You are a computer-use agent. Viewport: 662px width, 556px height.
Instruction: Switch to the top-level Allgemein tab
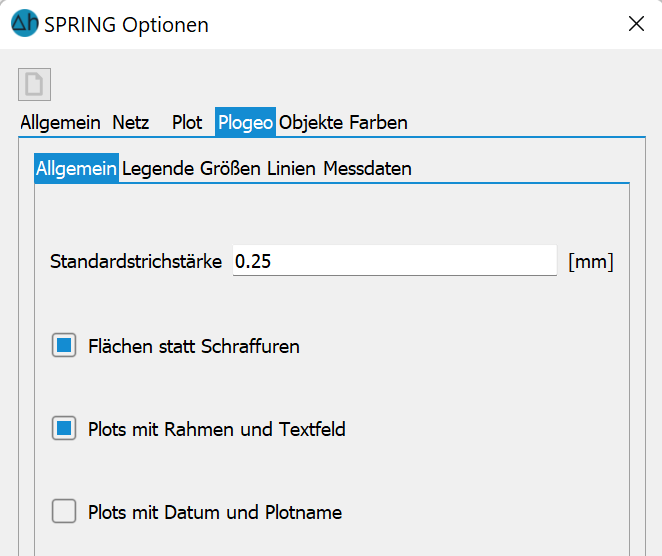[x=60, y=122]
